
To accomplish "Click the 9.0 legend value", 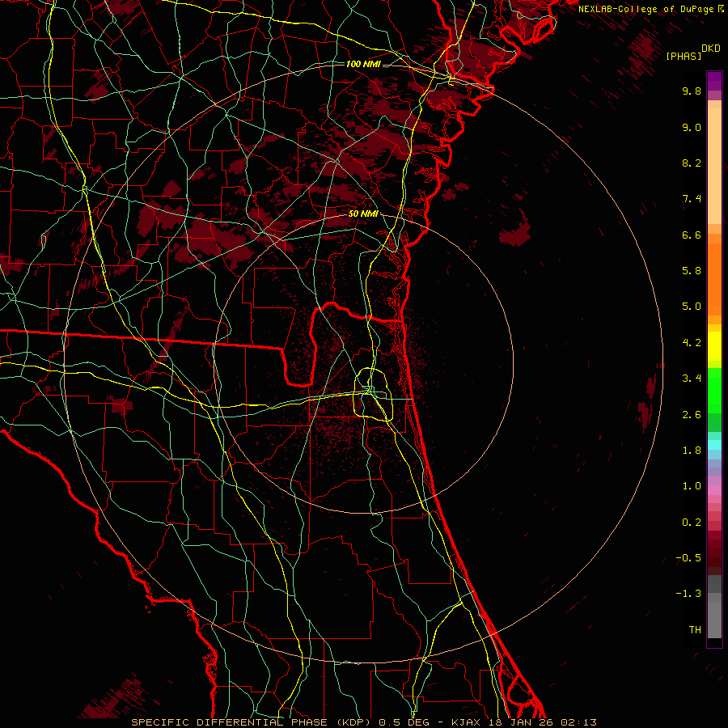I will [692, 127].
